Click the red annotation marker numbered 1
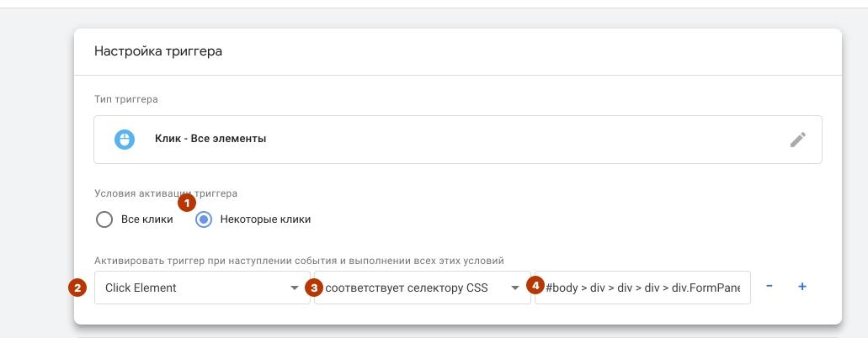Screen dimensions: 868x338 pos(187,203)
